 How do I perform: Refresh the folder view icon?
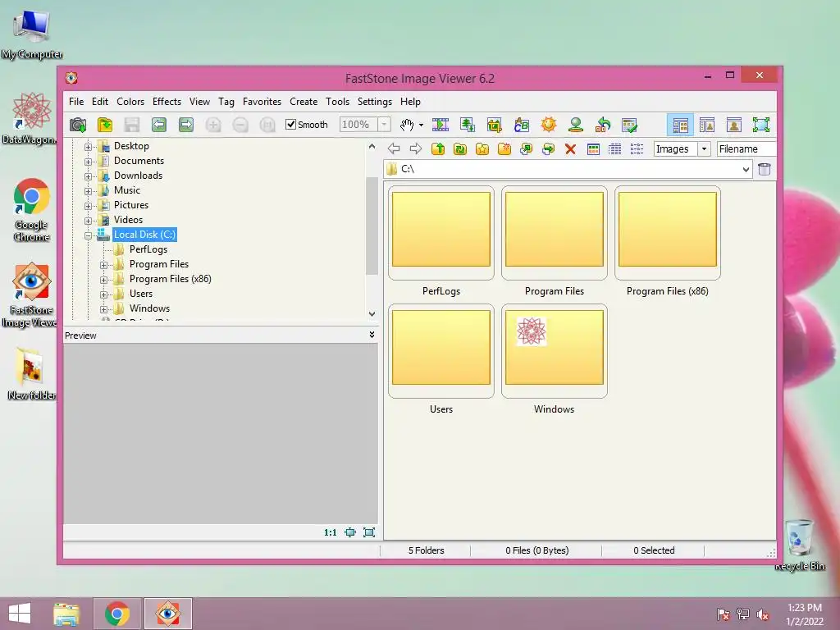(459, 149)
